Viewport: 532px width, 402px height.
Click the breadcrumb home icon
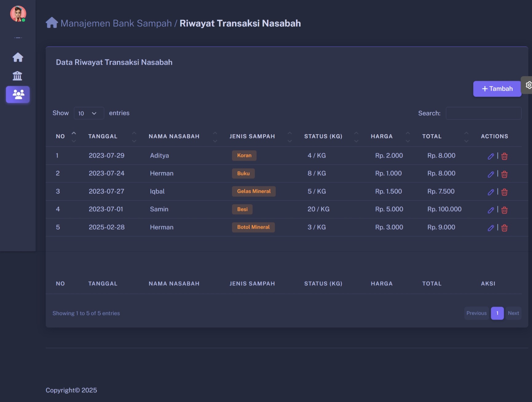pos(52,23)
